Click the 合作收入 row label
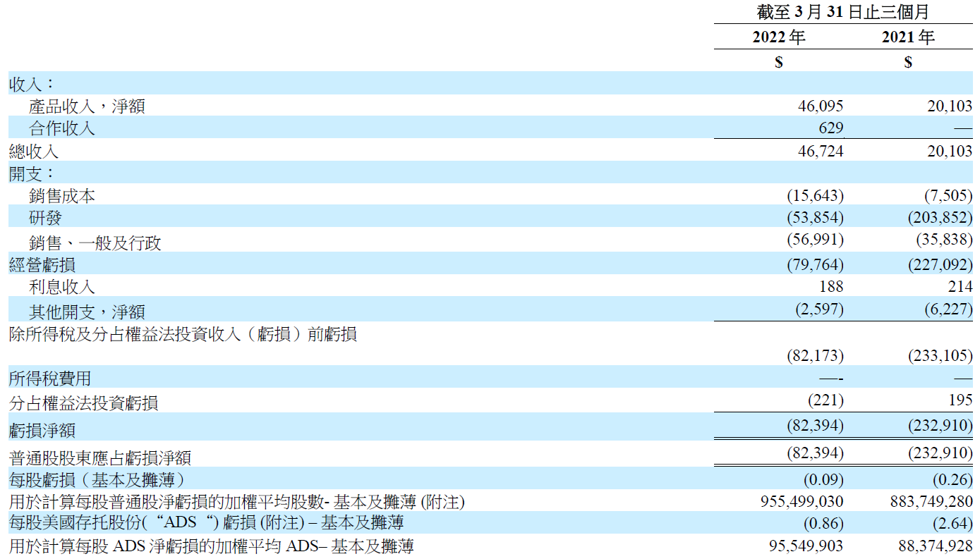 point(62,128)
